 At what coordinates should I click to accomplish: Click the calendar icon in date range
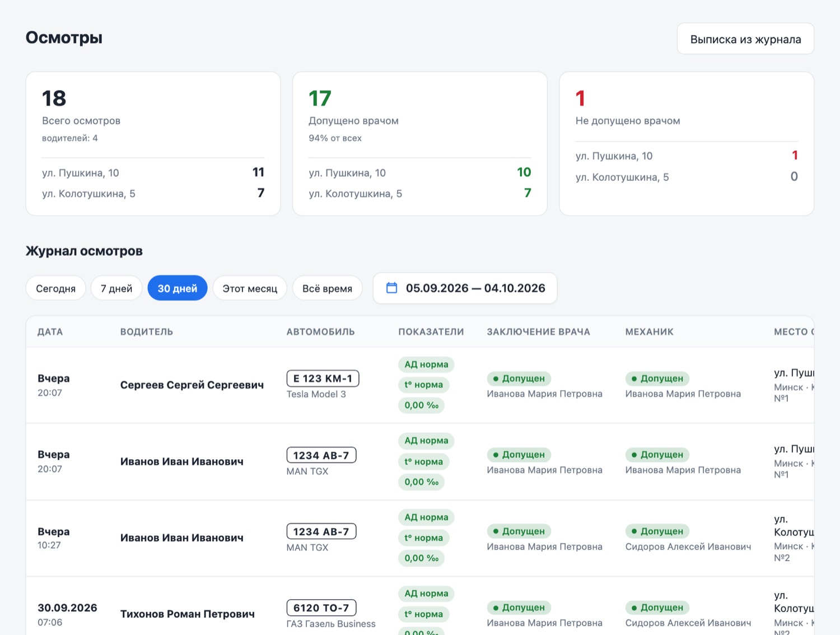(392, 288)
